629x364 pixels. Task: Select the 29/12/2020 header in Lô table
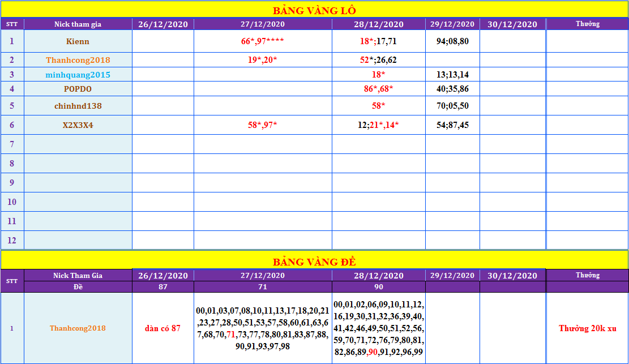click(x=452, y=24)
